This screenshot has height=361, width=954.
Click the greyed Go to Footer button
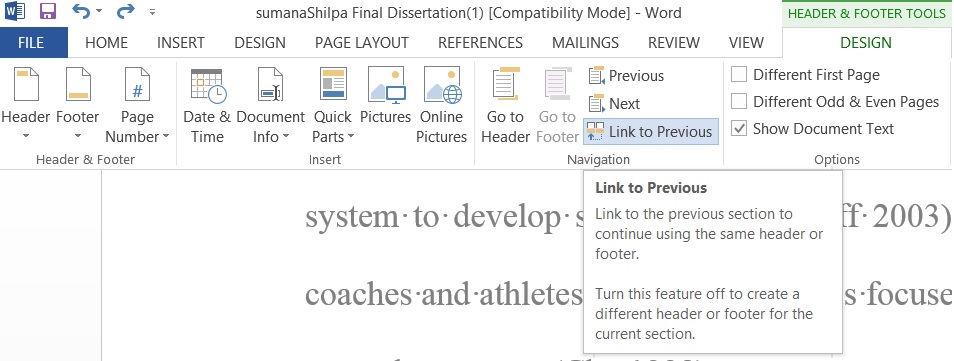tap(557, 105)
